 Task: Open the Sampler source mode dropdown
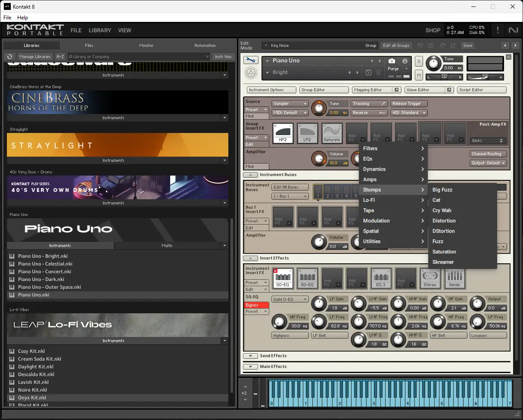pos(290,104)
